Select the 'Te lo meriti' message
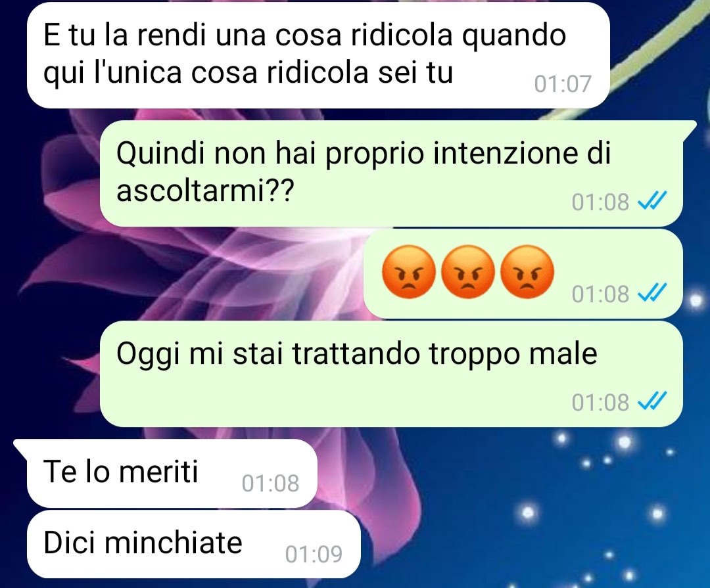This screenshot has height=588, width=710. click(172, 473)
